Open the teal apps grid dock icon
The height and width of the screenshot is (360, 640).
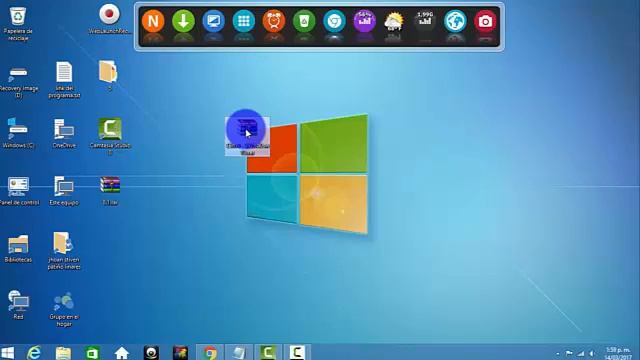[244, 21]
